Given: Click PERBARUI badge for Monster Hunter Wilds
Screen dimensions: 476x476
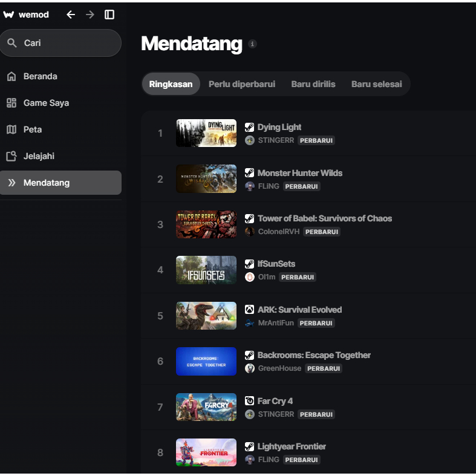Looking at the screenshot, I should tap(301, 186).
